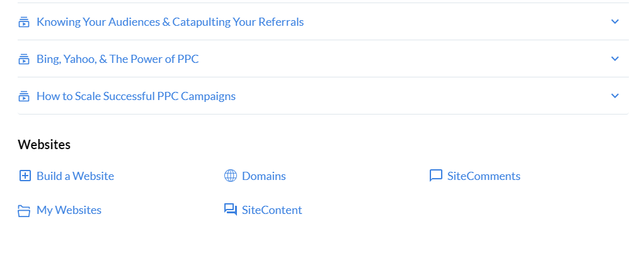This screenshot has width=644, height=258.
Task: Open Knowing Your Audiences & Catapulting Your Referrals
Action: [170, 22]
